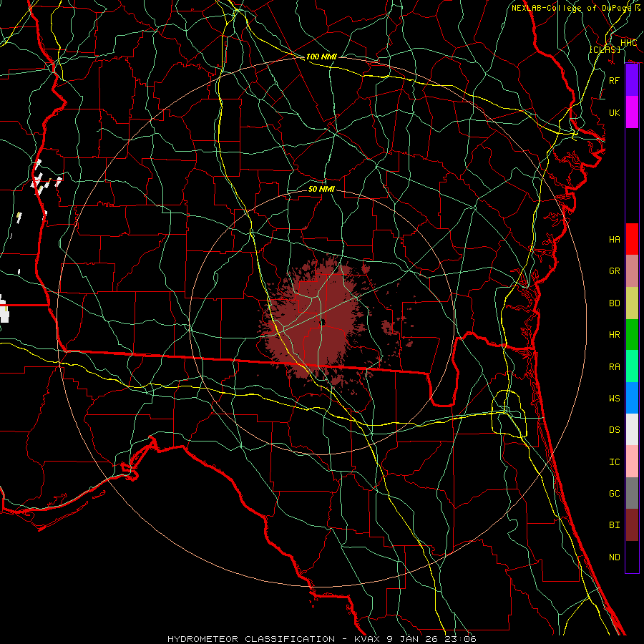
Task: Click the DS white legend swatch
Action: pyautogui.click(x=632, y=429)
